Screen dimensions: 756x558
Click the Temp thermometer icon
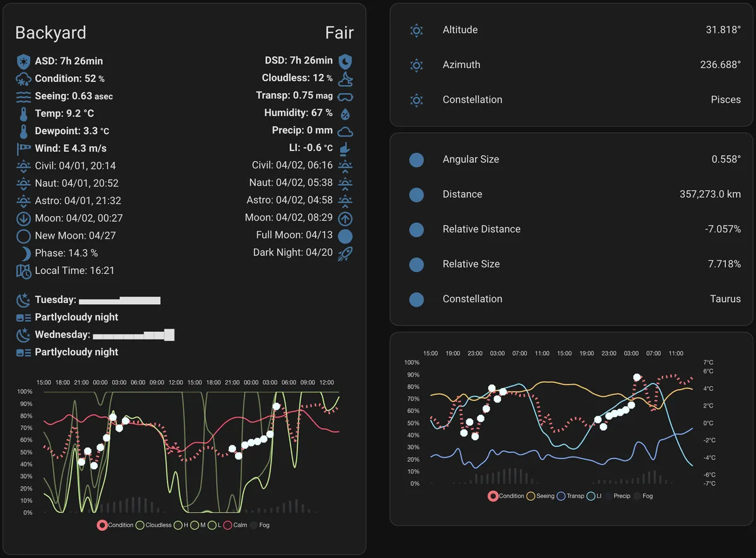(23, 114)
